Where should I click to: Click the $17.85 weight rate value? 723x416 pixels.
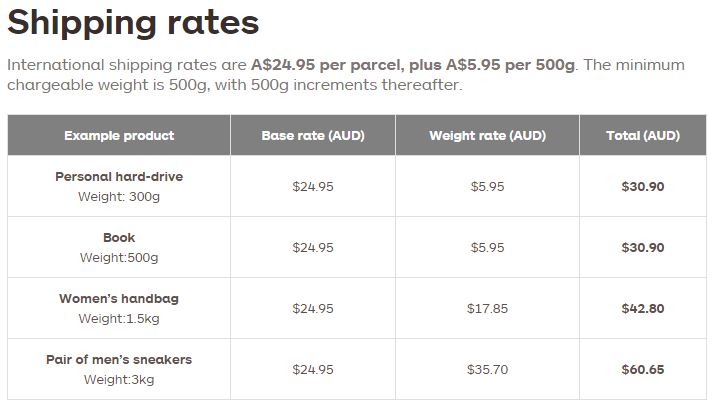[487, 308]
